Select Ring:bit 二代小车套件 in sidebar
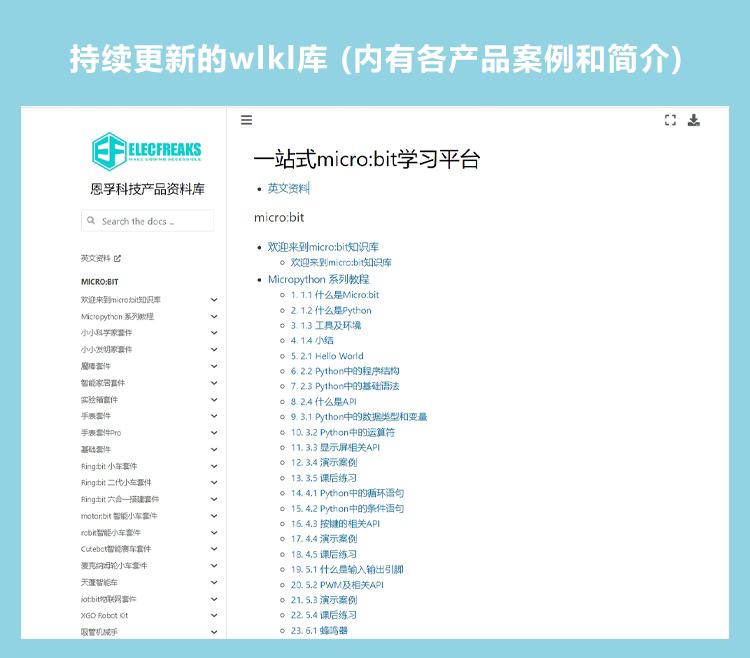 pos(116,483)
